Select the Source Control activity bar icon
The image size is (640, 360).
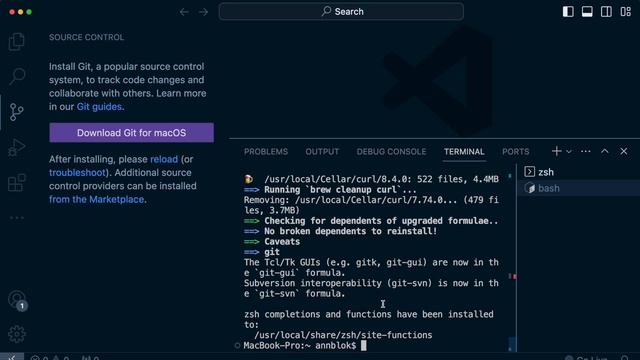click(17, 111)
